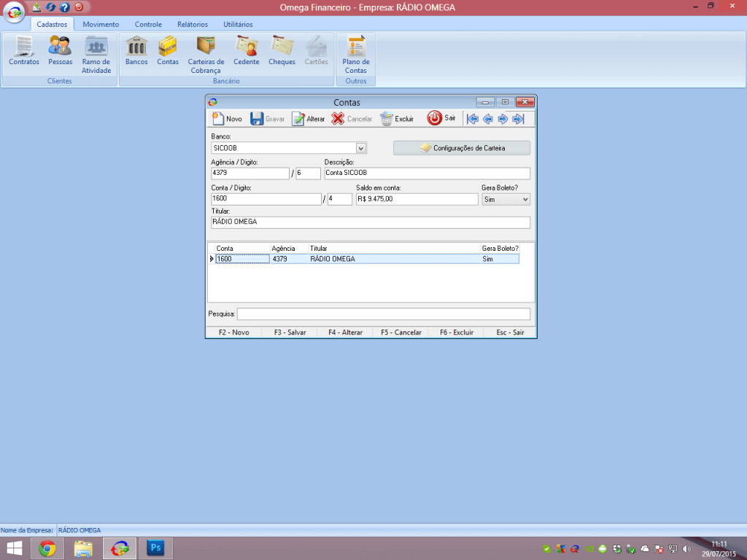
Task: Delete the record with Excluir
Action: coord(397,119)
